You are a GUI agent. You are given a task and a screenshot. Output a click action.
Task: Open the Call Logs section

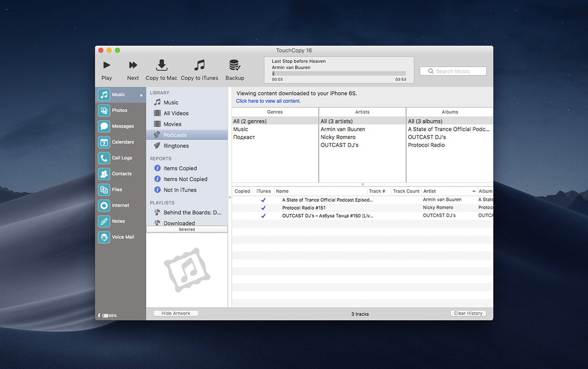pos(121,158)
